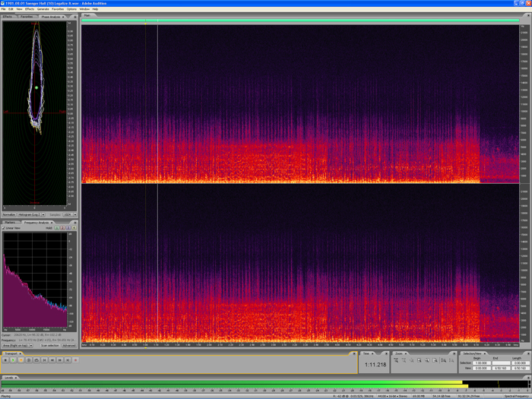The height and width of the screenshot is (399, 532).
Task: Click Zoom In Vertically icon
Action: pyautogui.click(x=444, y=360)
